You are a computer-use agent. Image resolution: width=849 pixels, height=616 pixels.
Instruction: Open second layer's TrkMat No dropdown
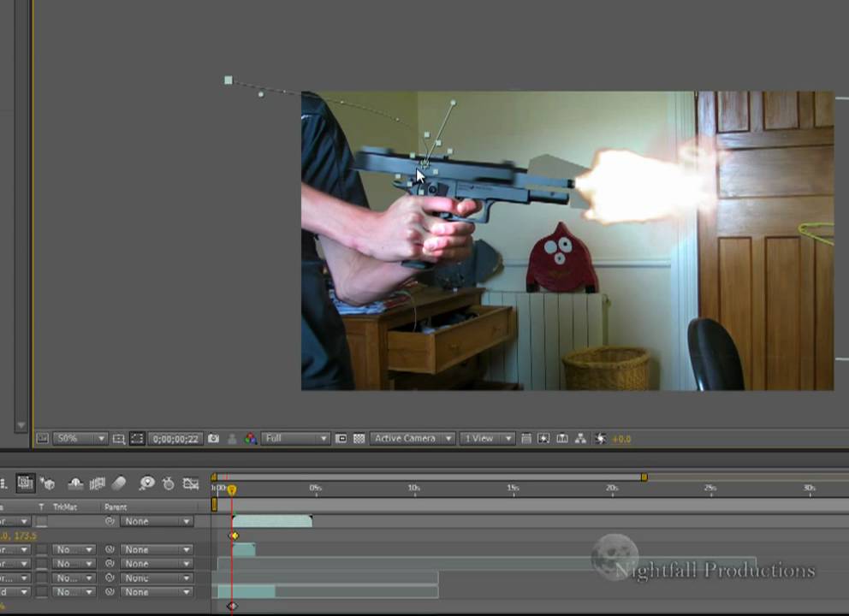click(x=74, y=549)
